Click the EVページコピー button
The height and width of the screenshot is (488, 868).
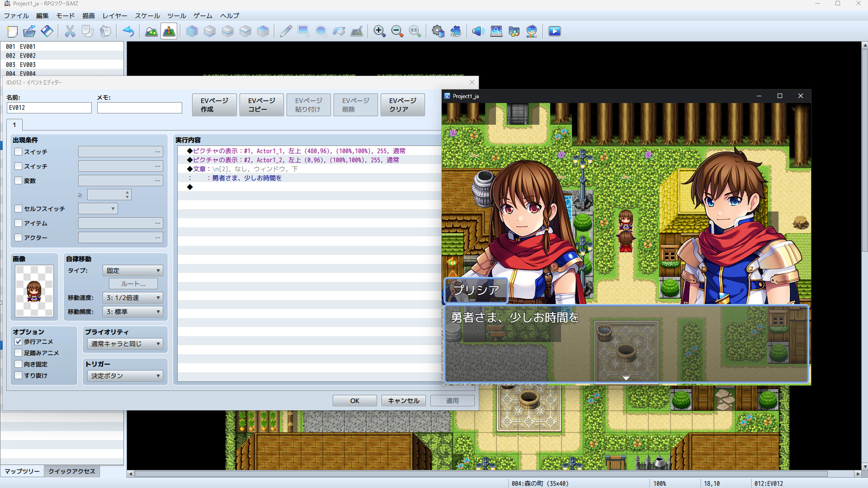coord(261,104)
